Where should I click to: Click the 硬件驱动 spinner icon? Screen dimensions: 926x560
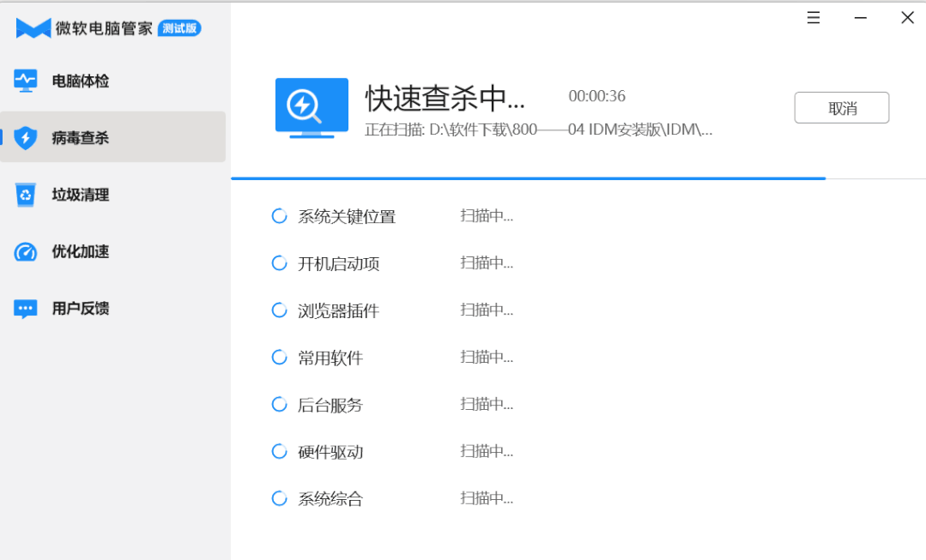pos(279,451)
